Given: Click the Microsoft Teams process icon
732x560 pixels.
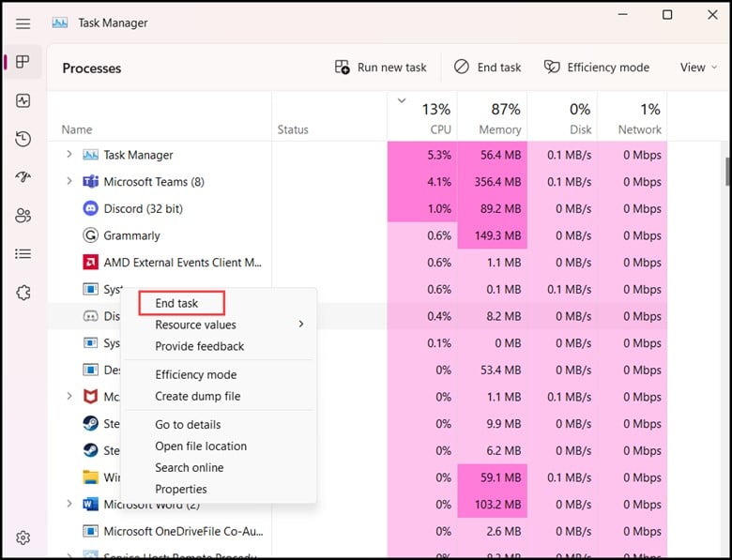Looking at the screenshot, I should tap(91, 182).
